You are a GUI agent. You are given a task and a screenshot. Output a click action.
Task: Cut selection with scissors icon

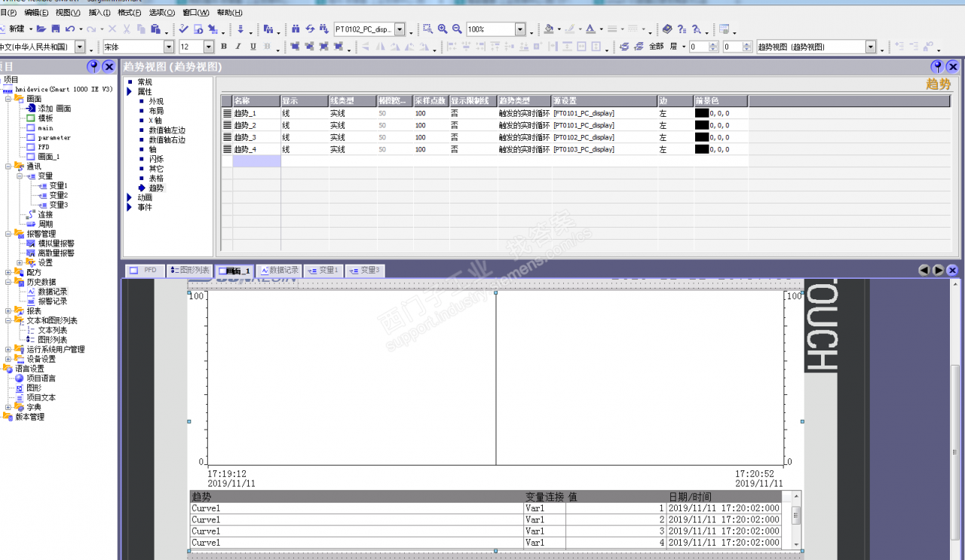tap(127, 29)
